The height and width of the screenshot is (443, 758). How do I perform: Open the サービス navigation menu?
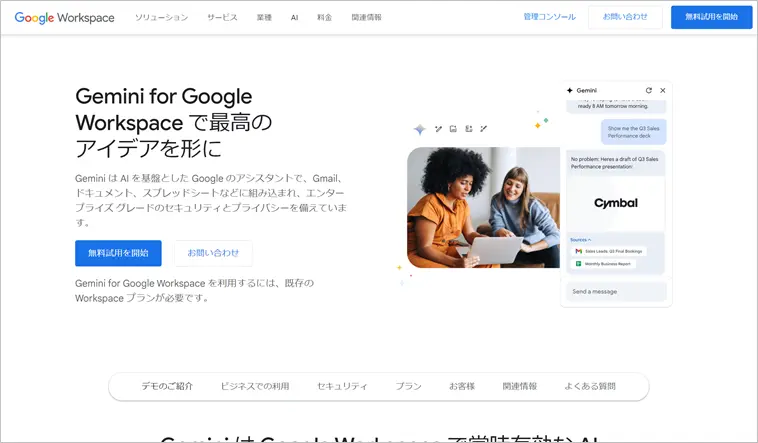222,17
